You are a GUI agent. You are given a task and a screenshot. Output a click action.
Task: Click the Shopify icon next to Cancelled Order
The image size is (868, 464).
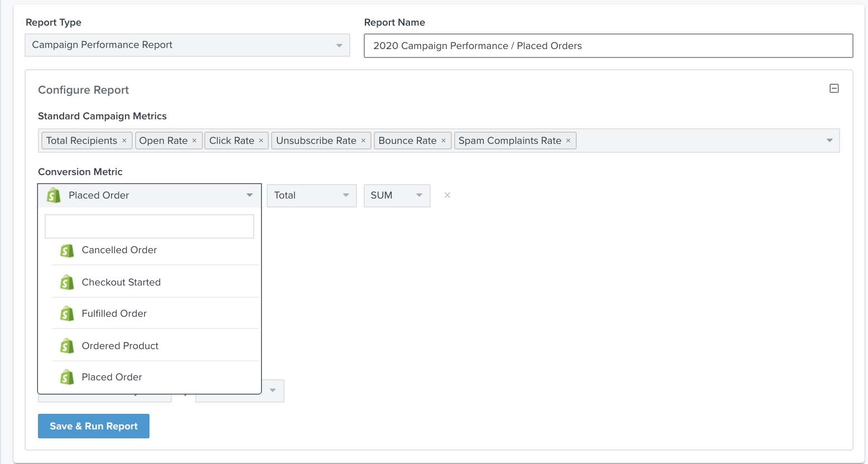(67, 250)
